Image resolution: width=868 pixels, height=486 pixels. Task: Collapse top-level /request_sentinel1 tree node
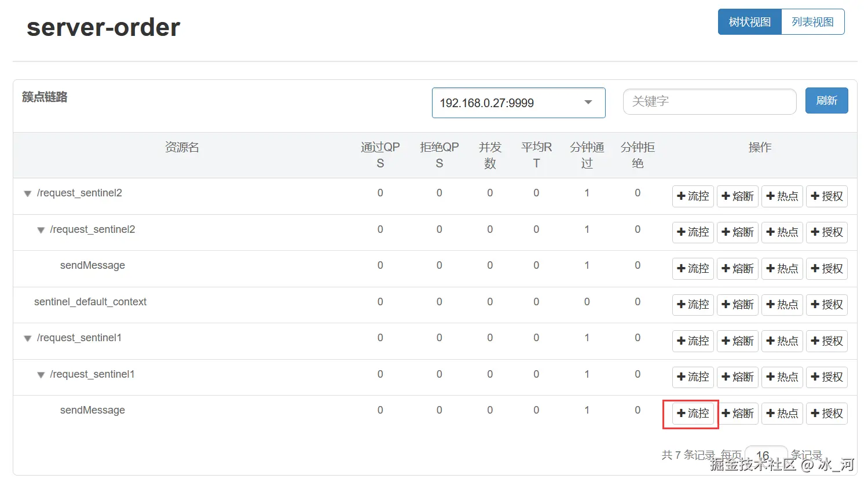27,338
